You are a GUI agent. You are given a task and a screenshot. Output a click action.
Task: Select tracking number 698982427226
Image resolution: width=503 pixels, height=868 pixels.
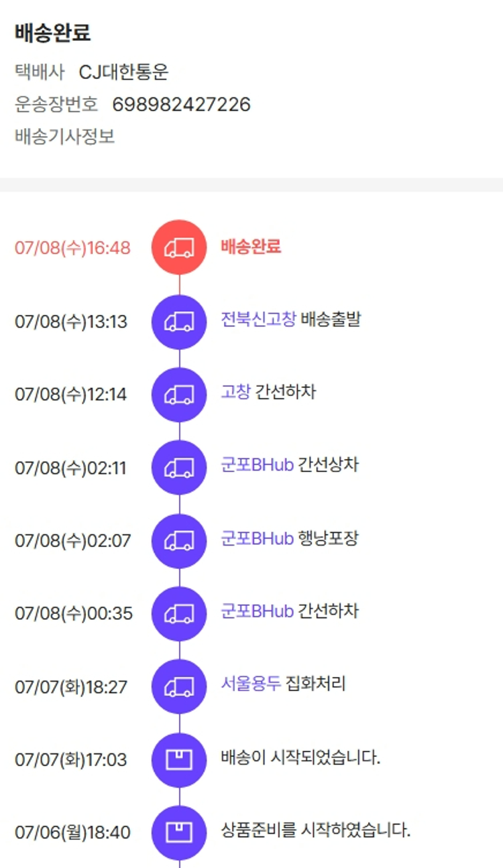[181, 104]
